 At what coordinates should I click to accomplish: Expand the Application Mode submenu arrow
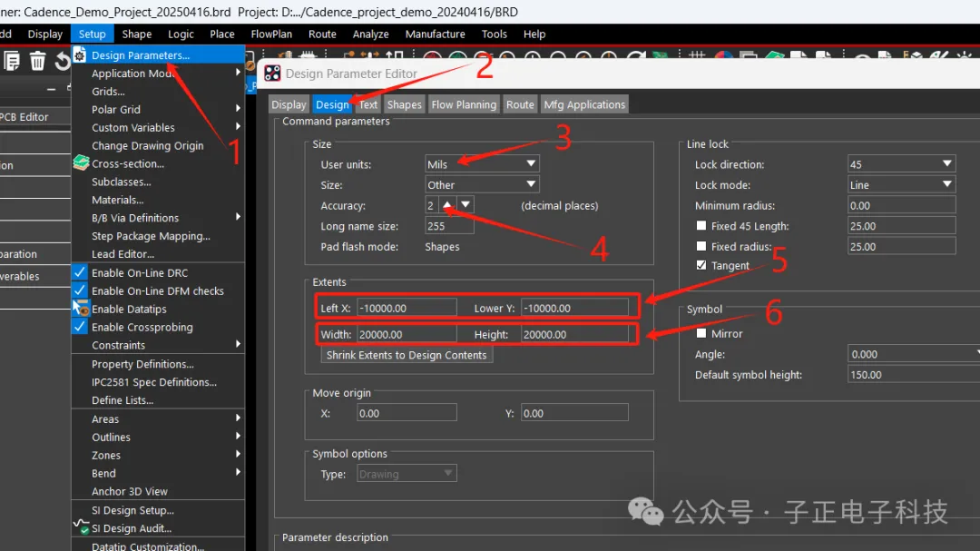[x=238, y=74]
